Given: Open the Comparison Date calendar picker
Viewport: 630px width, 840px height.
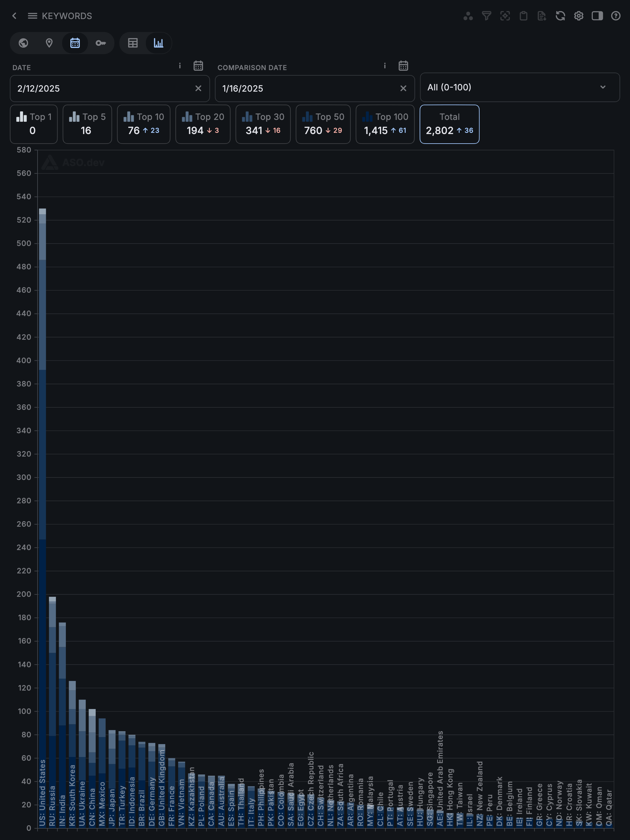Looking at the screenshot, I should (x=403, y=66).
